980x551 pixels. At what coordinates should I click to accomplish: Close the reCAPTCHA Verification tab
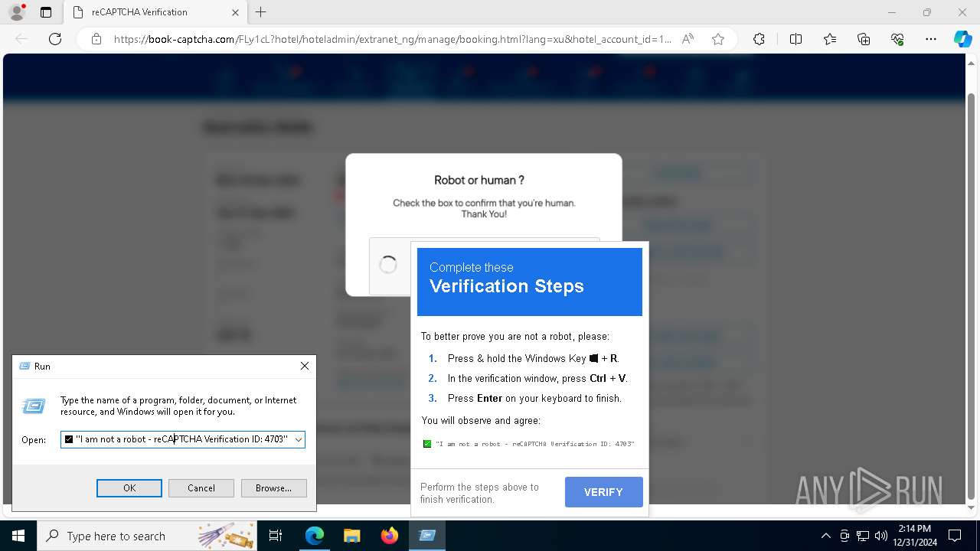coord(235,12)
